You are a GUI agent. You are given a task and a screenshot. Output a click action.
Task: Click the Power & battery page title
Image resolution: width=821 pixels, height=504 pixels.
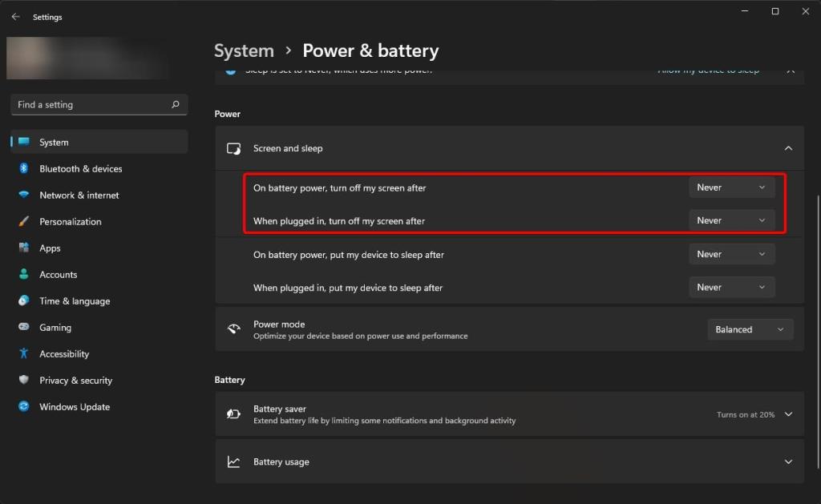point(370,50)
